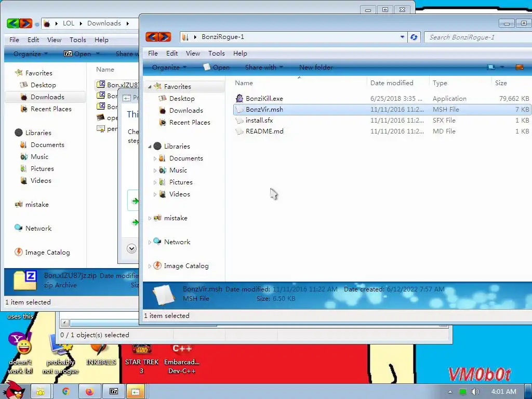Open address bar history dropdown
The width and height of the screenshot is (532, 399).
(402, 37)
